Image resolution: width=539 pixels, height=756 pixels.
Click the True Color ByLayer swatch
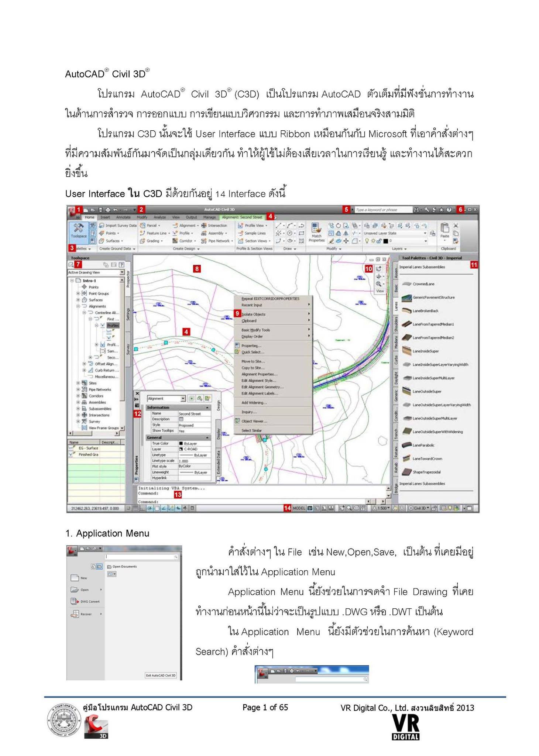tap(181, 443)
